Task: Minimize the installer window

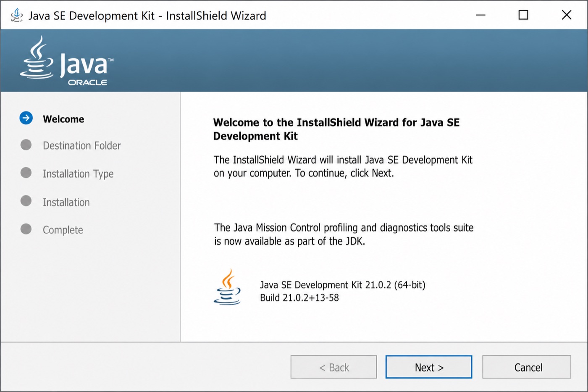Action: point(480,15)
